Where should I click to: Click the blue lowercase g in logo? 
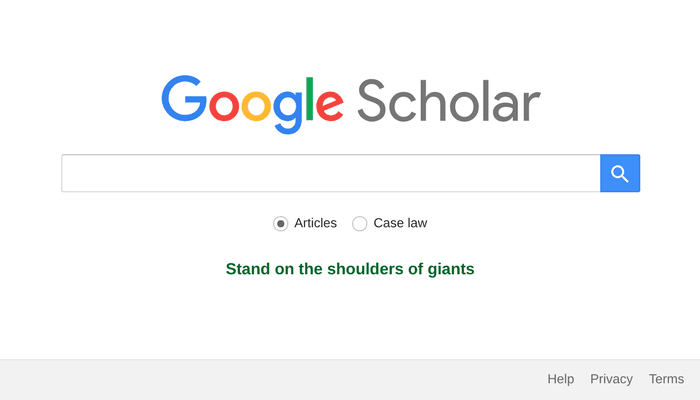point(288,108)
